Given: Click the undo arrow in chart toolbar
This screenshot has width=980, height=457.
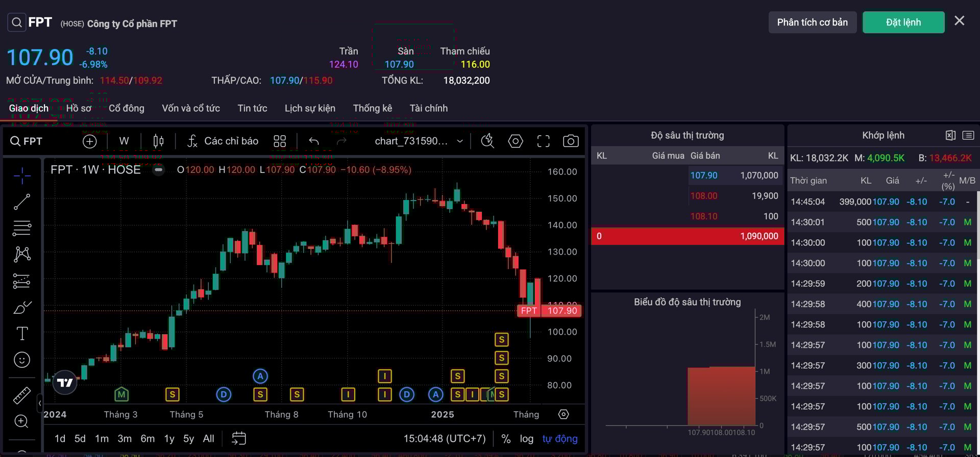Looking at the screenshot, I should [x=314, y=141].
